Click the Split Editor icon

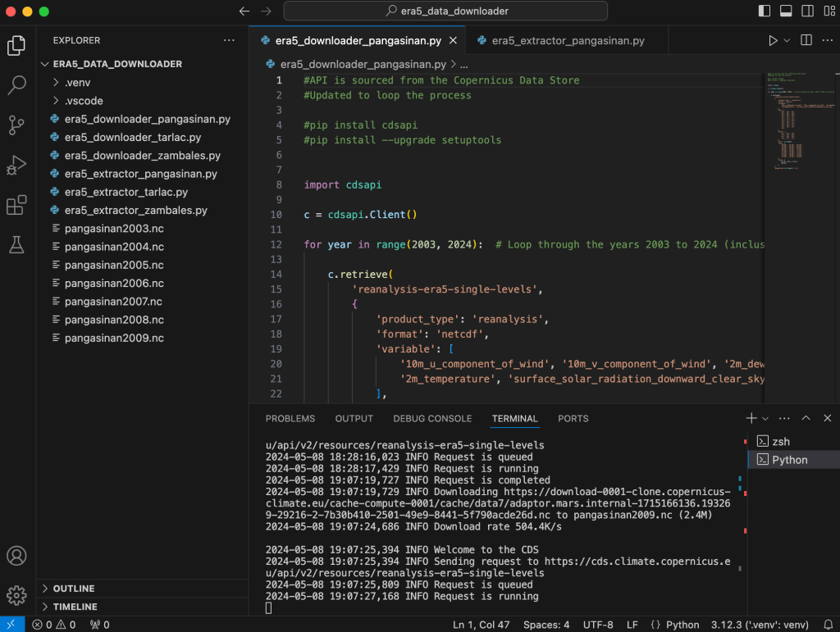[806, 40]
